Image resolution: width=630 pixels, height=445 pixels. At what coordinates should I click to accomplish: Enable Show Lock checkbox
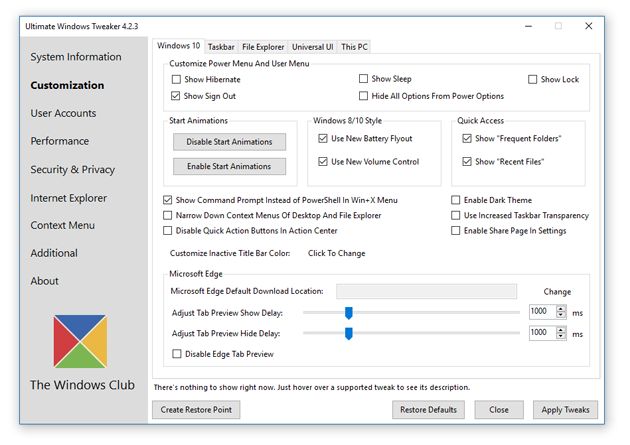coord(532,80)
